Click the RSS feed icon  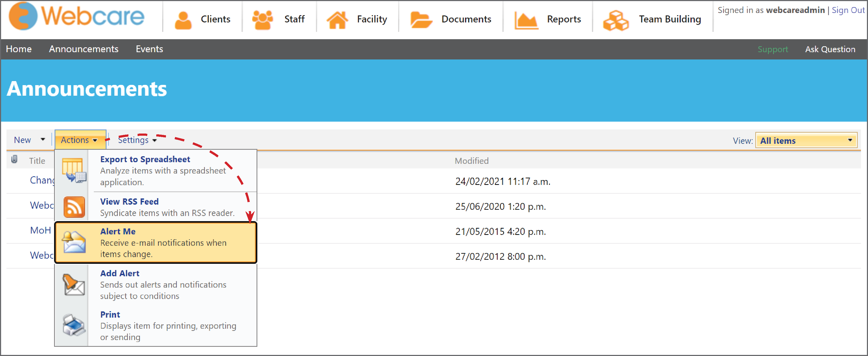74,207
